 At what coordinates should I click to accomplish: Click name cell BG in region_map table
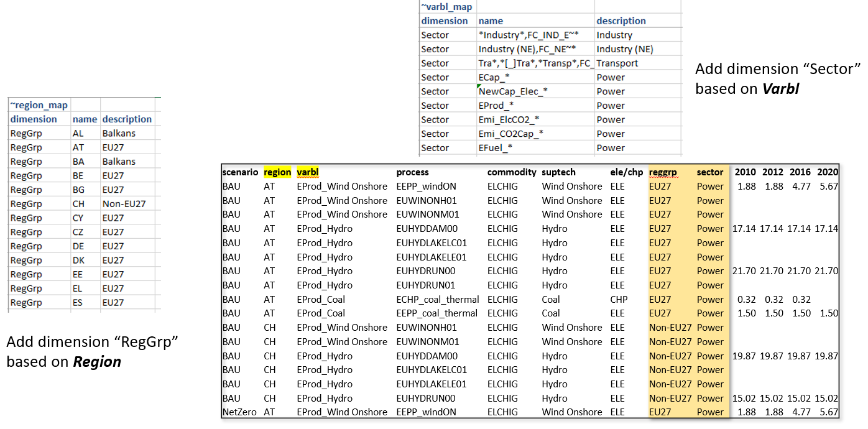point(85,190)
